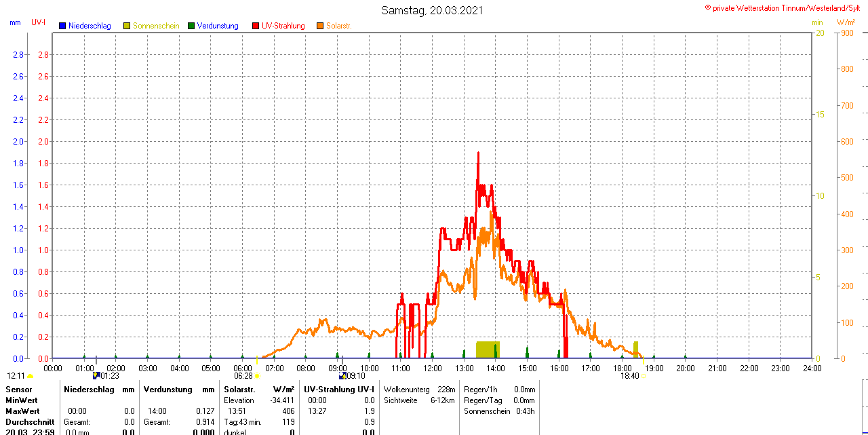Viewport: 868px width, 435px height.
Task: Click the orange Solarstr. legend square
Action: 320,26
